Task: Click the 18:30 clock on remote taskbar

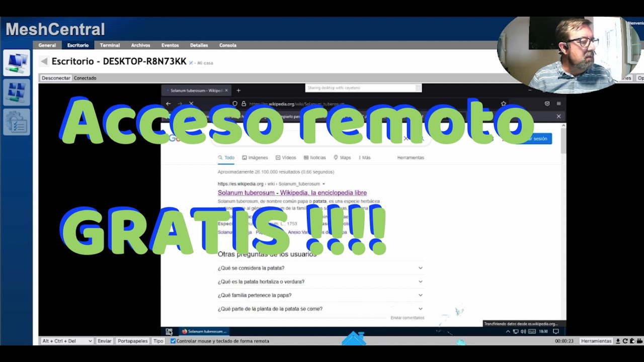Action: [x=543, y=331]
